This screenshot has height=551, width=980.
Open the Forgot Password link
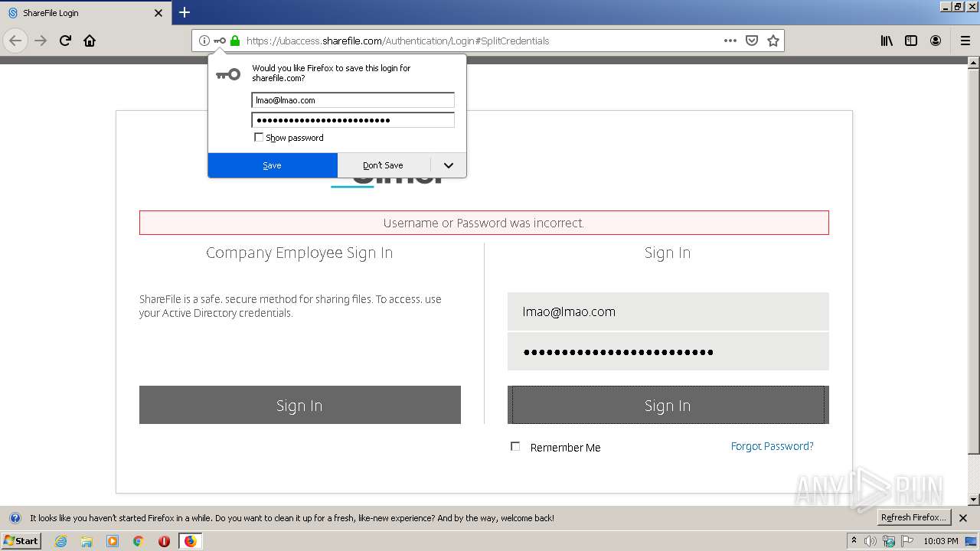[772, 446]
